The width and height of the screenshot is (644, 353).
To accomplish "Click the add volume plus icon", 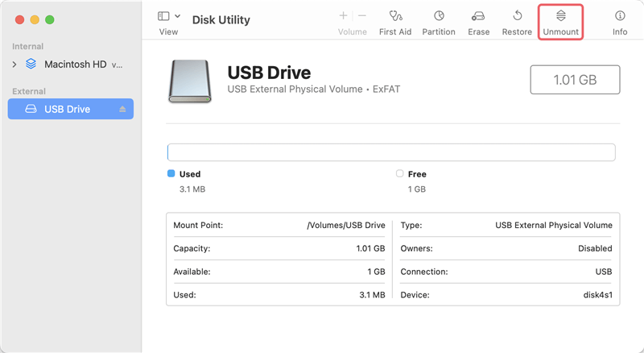I will click(344, 15).
